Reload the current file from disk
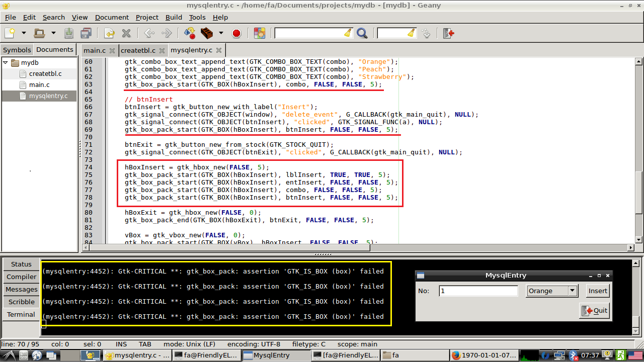 click(x=109, y=33)
